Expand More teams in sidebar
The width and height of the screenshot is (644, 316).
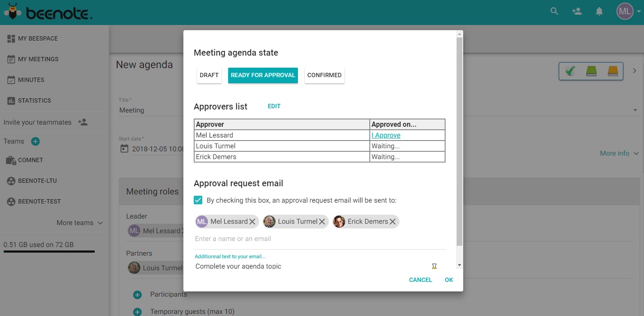80,223
